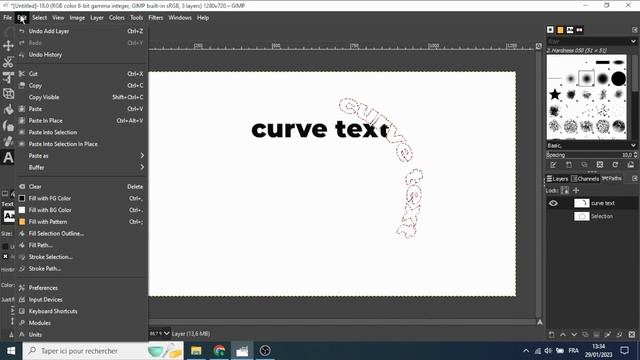Image resolution: width=640 pixels, height=360 pixels.
Task: Open the Filters menu
Action: tap(156, 18)
